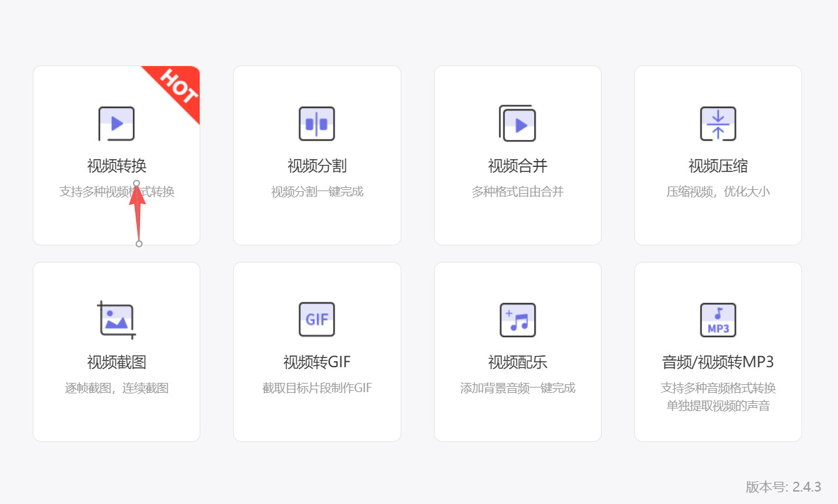Click the 音频/视频转MP3 title text
Screen dimensions: 838x504
tap(718, 363)
